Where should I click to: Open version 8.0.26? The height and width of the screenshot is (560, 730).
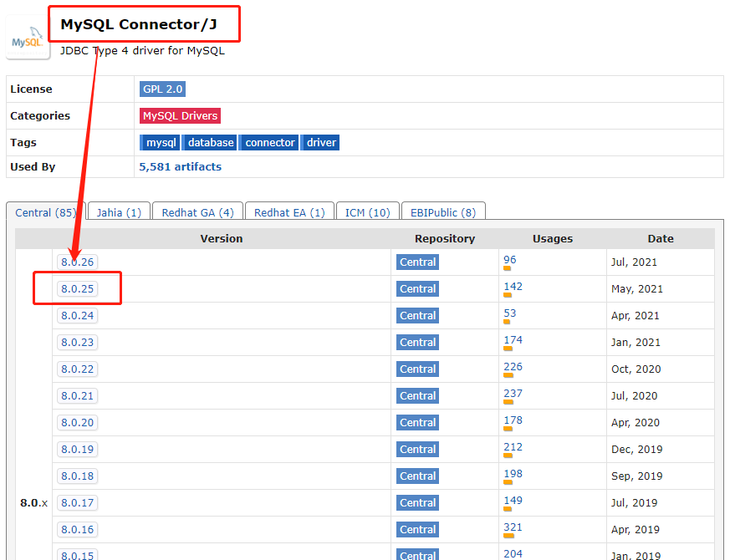click(77, 262)
